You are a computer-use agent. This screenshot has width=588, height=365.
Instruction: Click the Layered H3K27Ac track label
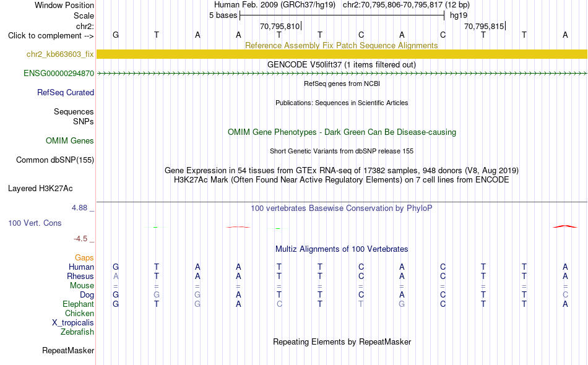(x=40, y=189)
